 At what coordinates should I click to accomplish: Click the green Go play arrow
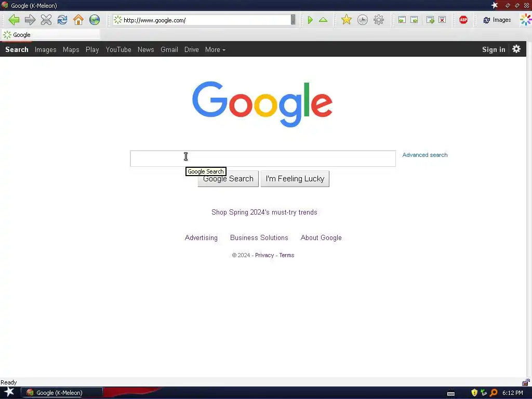tap(310, 20)
